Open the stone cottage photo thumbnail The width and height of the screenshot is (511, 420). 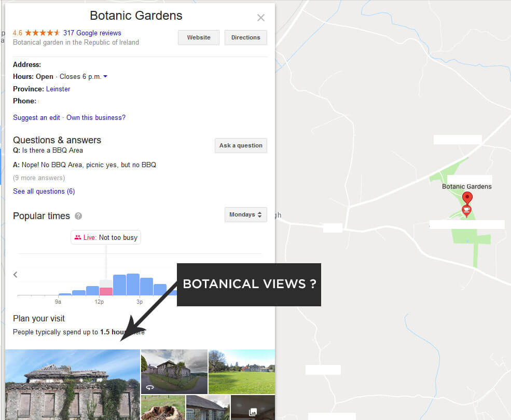(x=208, y=408)
